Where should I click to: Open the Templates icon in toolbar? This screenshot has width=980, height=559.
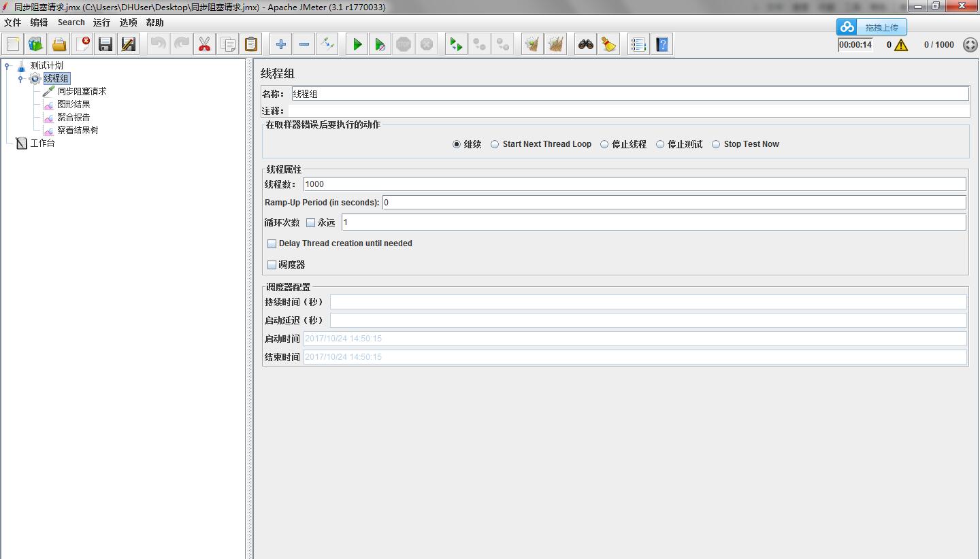[36, 44]
